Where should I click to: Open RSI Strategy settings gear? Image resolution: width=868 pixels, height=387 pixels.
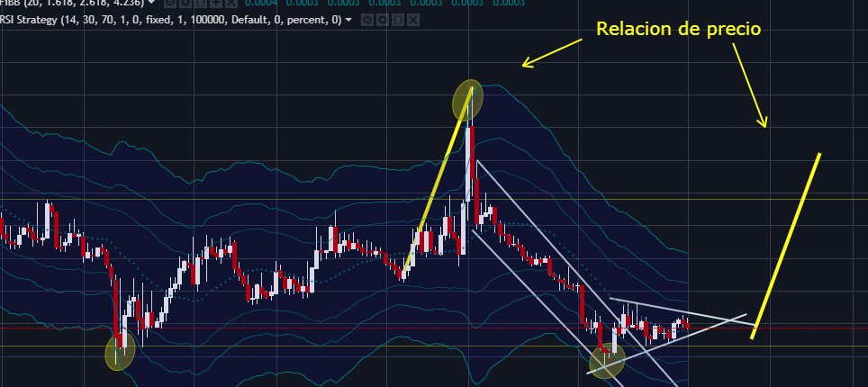[382, 21]
